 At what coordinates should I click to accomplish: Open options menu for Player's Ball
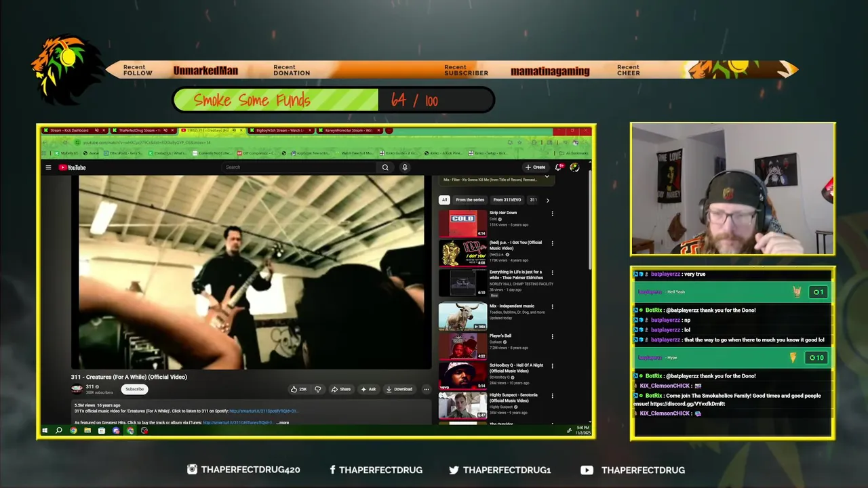(552, 336)
